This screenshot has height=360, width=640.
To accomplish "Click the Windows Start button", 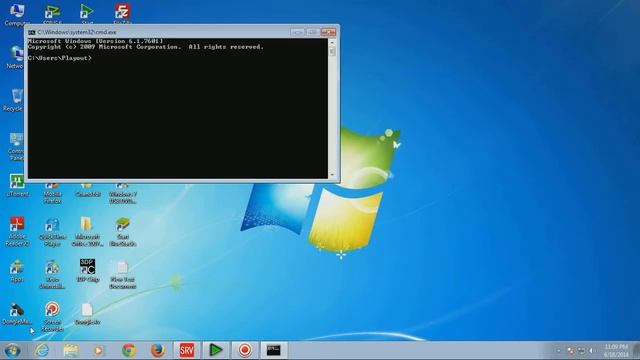I will point(12,350).
